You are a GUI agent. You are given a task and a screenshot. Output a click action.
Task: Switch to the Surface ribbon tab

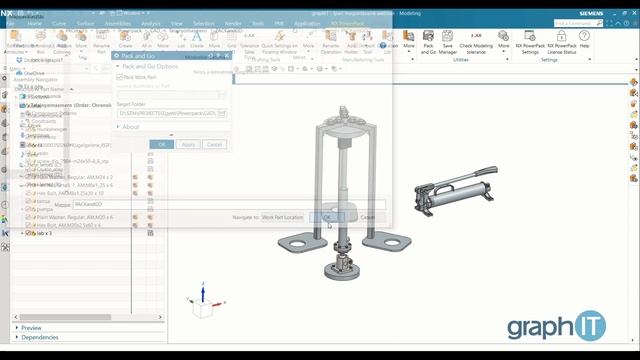coord(85,24)
